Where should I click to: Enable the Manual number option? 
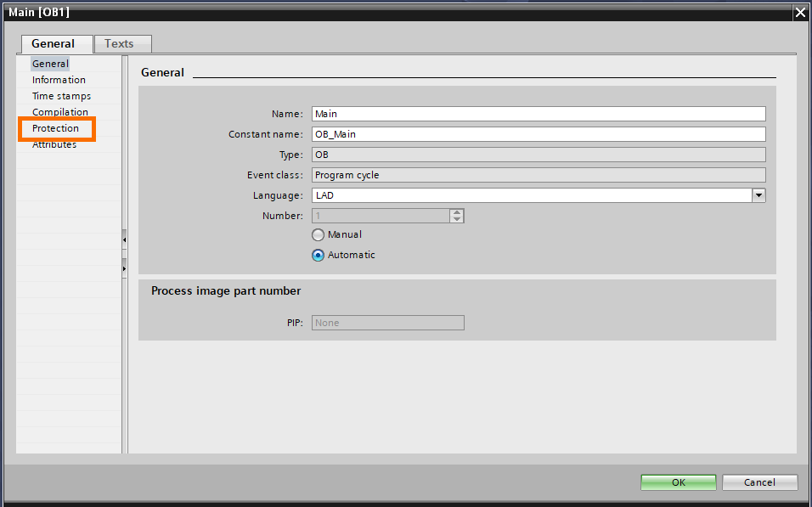tap(318, 234)
